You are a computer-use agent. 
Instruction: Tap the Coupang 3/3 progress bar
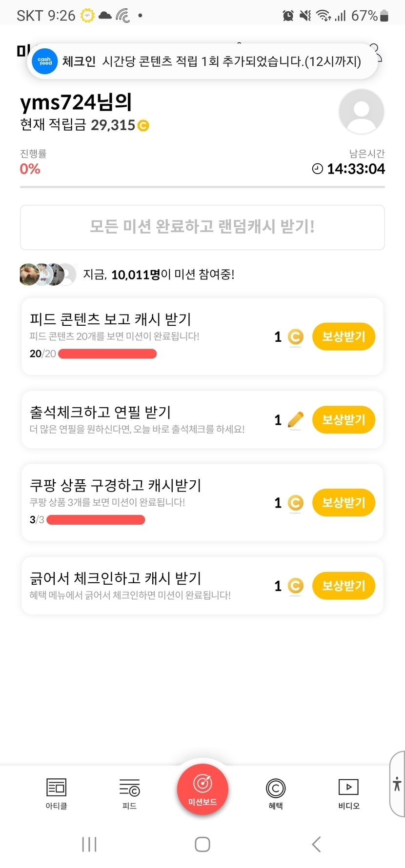point(96,520)
